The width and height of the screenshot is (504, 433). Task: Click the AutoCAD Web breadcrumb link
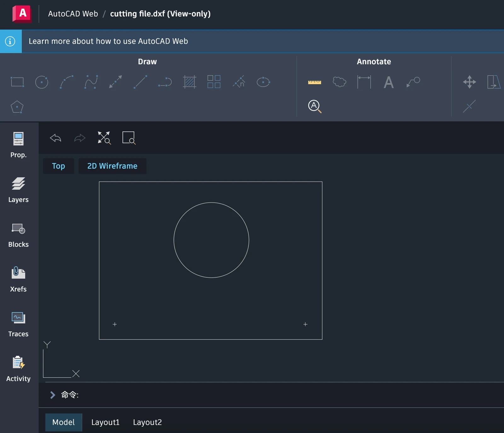pyautogui.click(x=73, y=14)
